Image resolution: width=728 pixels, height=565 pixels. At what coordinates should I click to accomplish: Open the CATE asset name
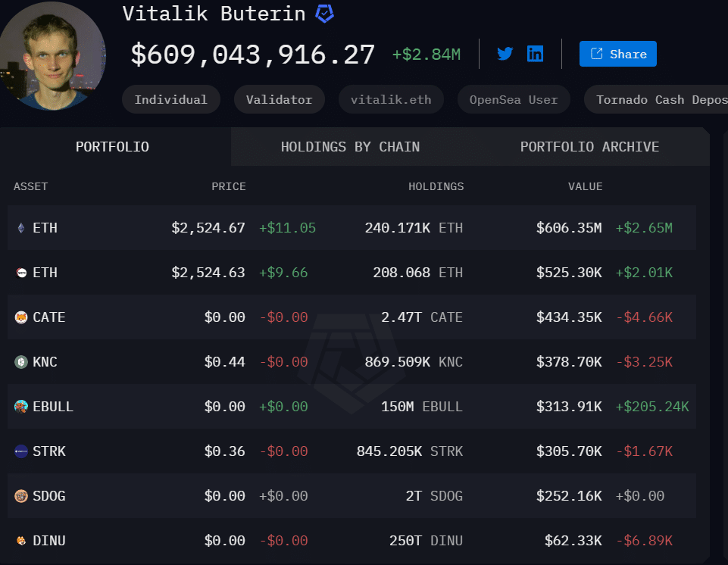point(48,317)
